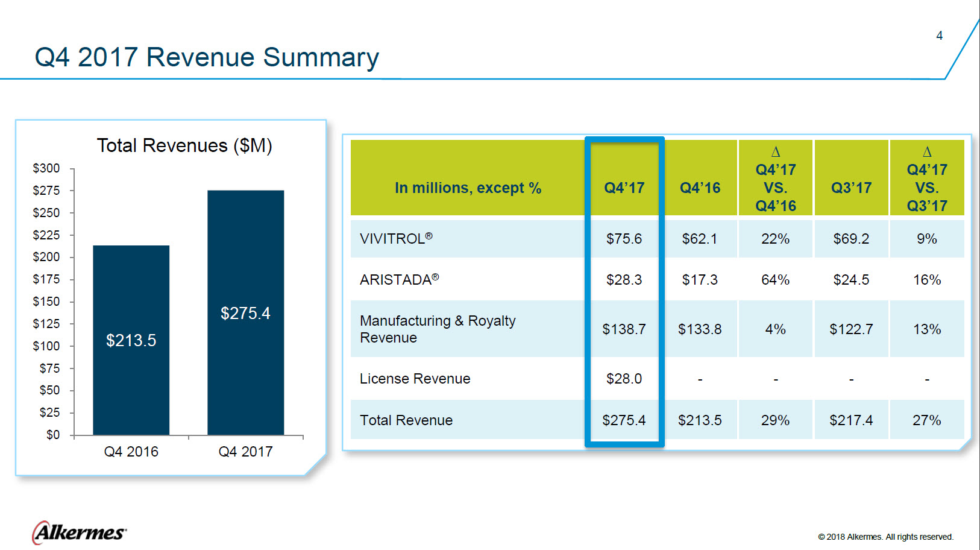Screen dimensions: 980x550
Task: Click ARISTADA Q3'17 value $24.5
Action: coord(851,280)
